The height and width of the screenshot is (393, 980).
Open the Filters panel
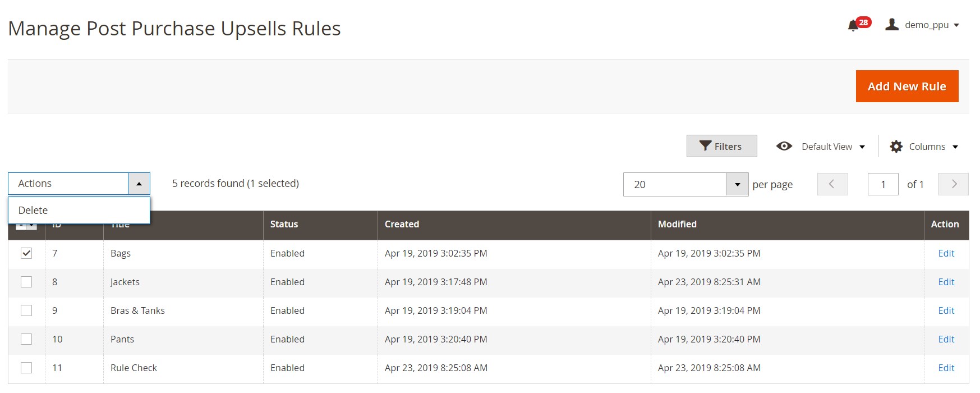721,146
